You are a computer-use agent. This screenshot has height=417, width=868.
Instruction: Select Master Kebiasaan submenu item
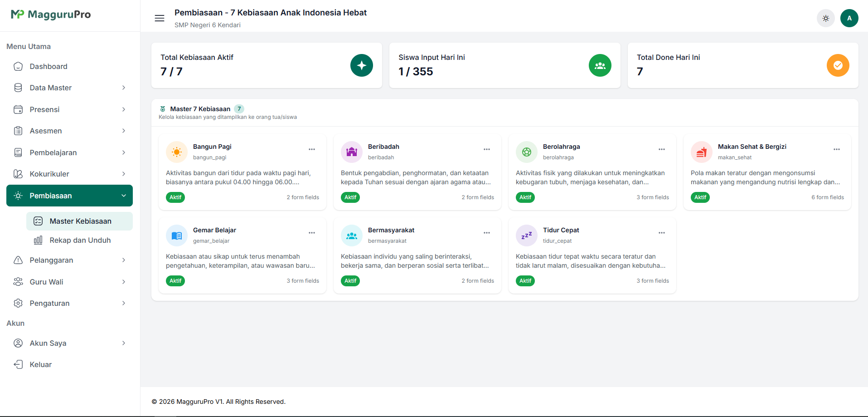(x=80, y=221)
